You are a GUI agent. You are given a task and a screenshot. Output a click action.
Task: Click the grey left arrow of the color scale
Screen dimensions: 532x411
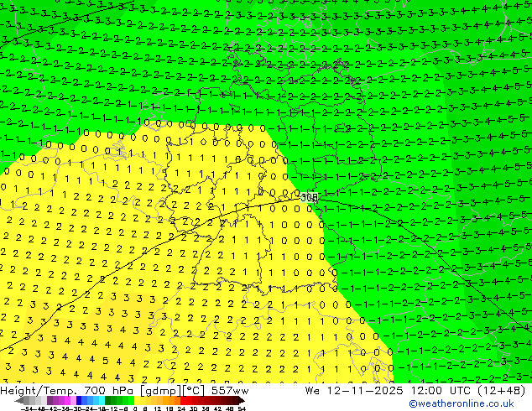pyautogui.click(x=19, y=401)
